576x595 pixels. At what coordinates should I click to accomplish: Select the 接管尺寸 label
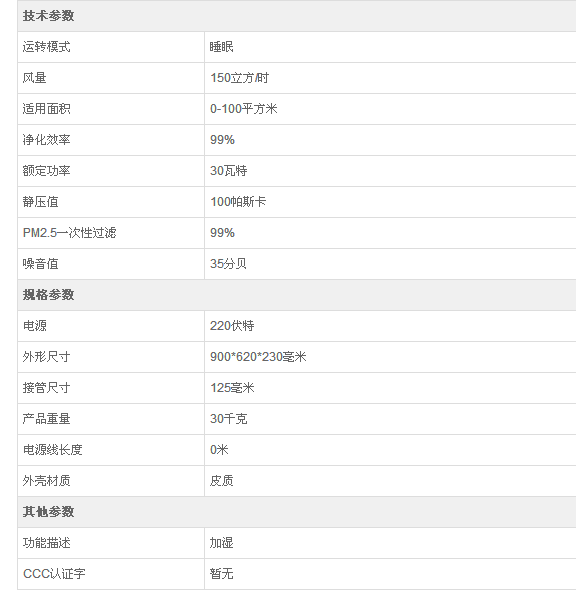point(46,388)
